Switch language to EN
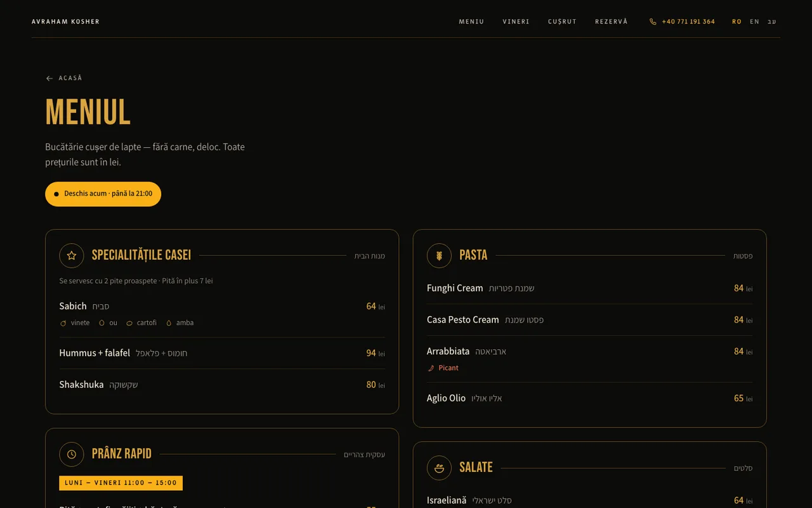 coord(754,22)
